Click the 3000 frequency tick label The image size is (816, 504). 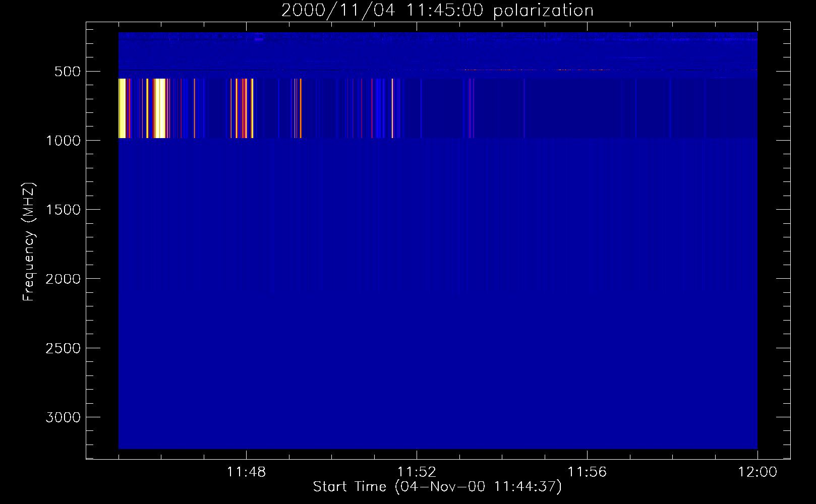[63, 417]
